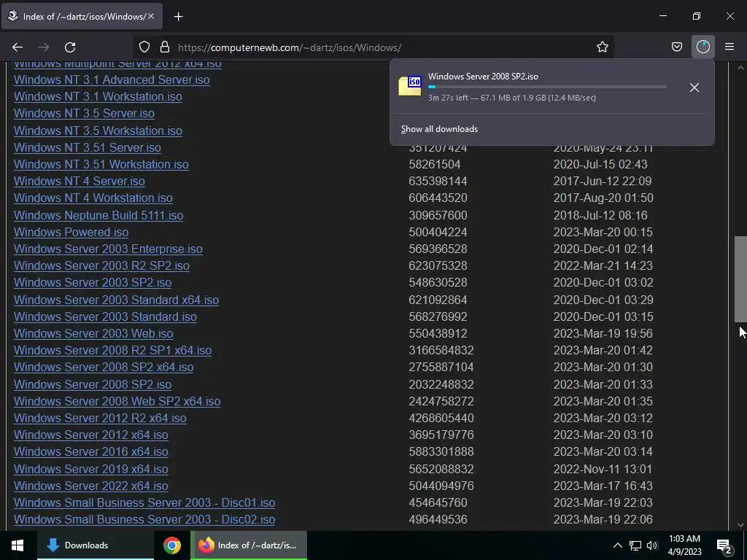Image resolution: width=747 pixels, height=560 pixels.
Task: Save page to Pocket
Action: pos(676,47)
